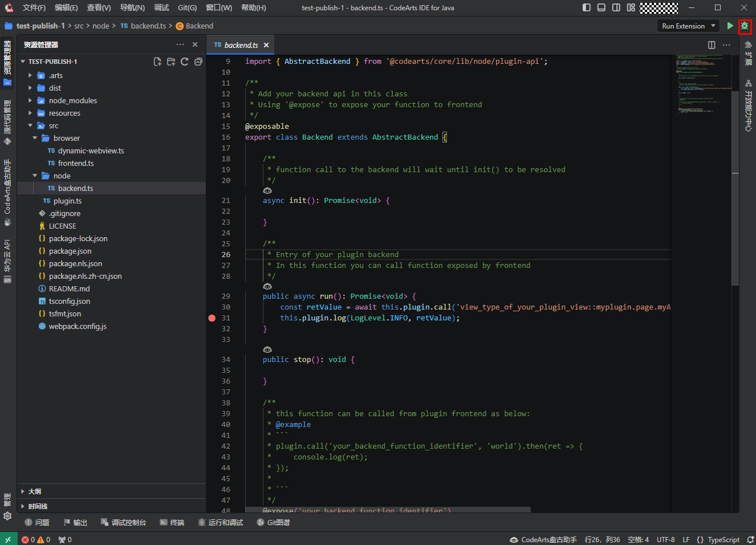The image size is (756, 545).
Task: Click CodeLens eye icon above stop()
Action: pyautogui.click(x=267, y=349)
